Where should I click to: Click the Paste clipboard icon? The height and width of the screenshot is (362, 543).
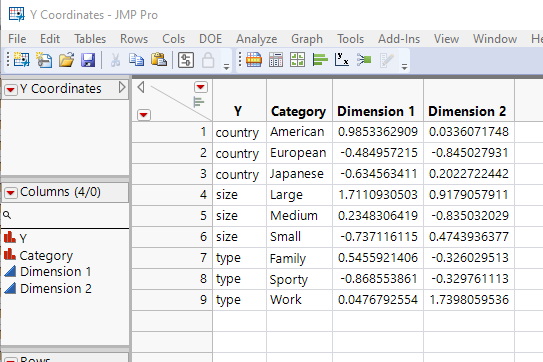pyautogui.click(x=159, y=60)
